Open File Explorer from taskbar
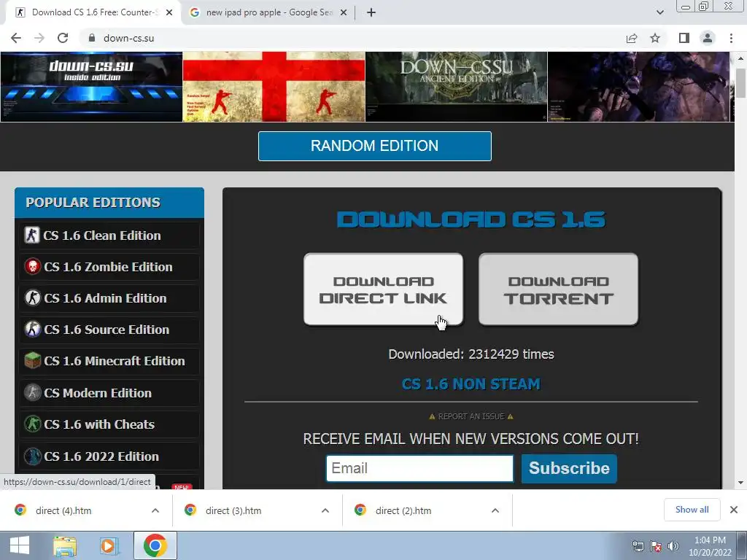 point(65,545)
